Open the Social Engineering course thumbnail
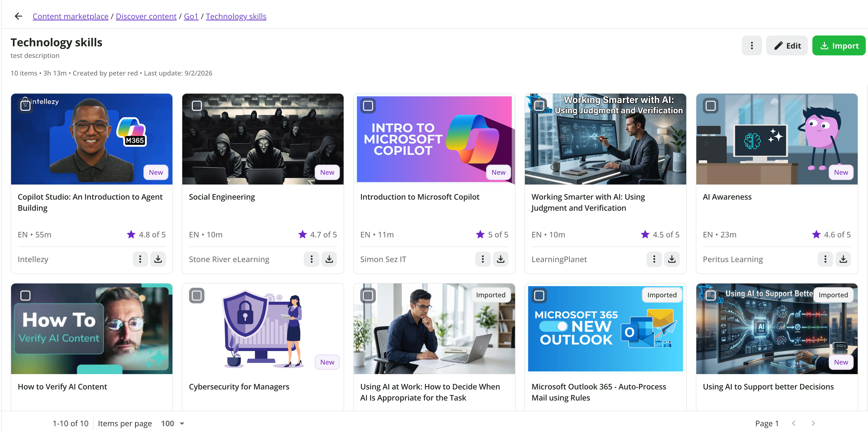This screenshot has width=868, height=432. click(263, 139)
